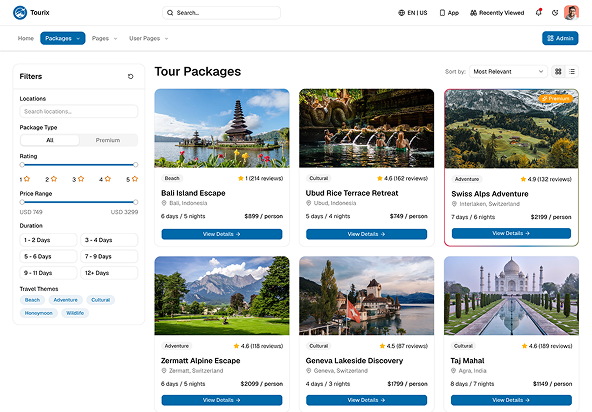The image size is (592, 412).
Task: Click the search magnifier icon
Action: [170, 12]
